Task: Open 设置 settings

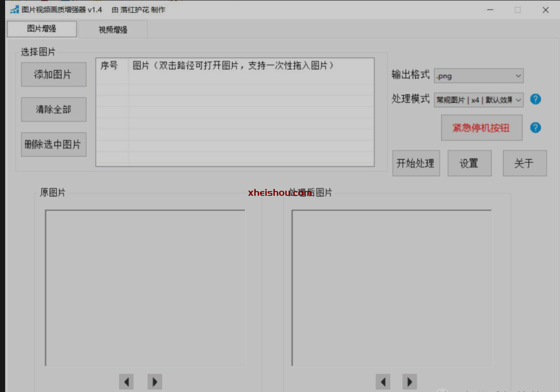Action: point(469,163)
